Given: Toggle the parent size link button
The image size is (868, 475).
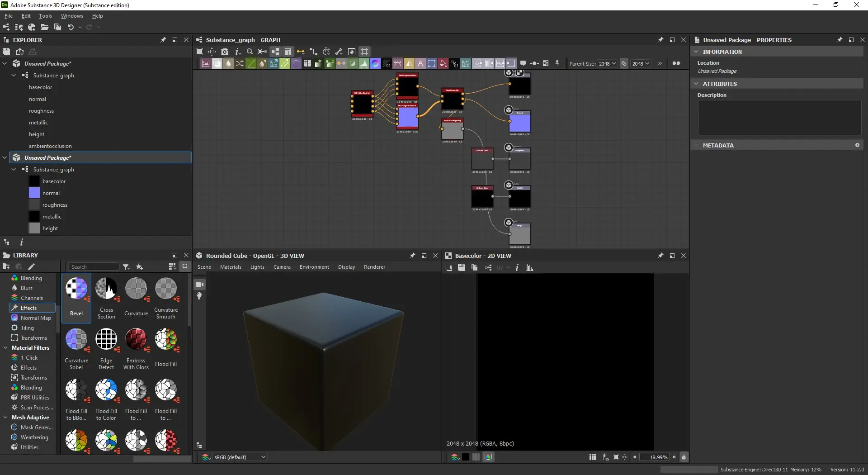Looking at the screenshot, I should (624, 64).
